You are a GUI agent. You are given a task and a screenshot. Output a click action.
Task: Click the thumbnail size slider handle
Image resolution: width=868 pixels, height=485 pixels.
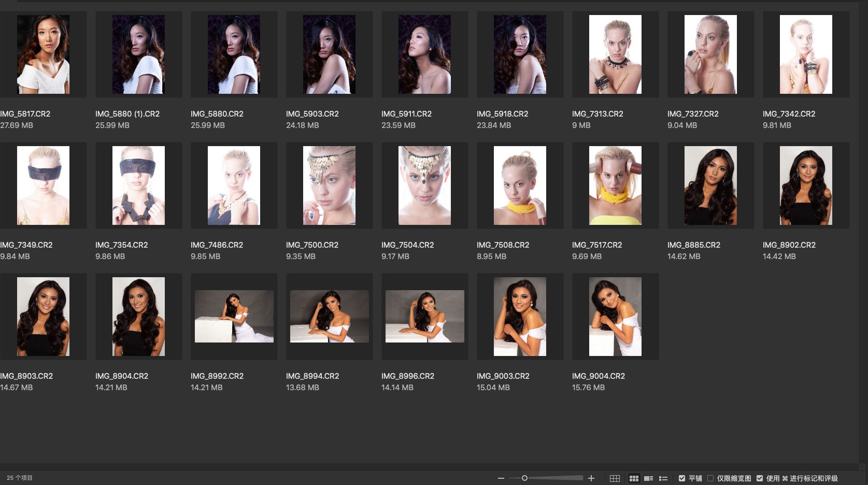click(x=524, y=478)
